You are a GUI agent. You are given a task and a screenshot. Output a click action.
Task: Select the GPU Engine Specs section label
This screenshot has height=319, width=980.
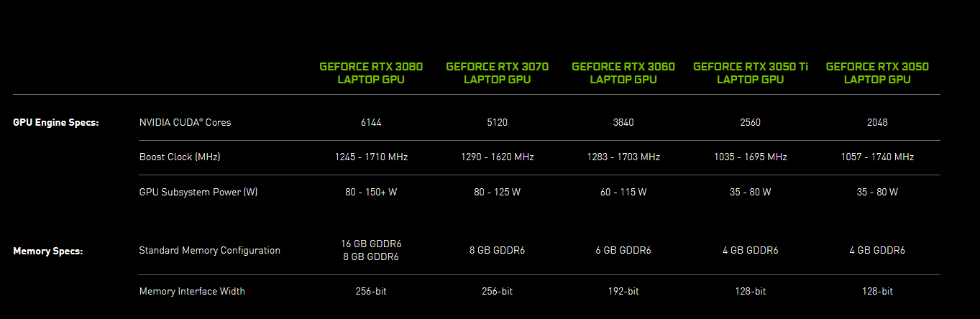point(55,122)
